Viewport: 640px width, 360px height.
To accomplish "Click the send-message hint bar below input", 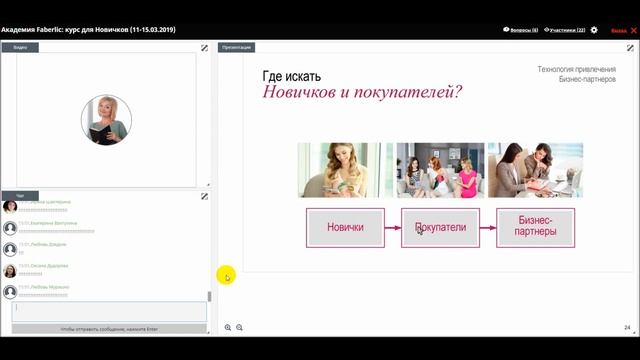I will coord(109,329).
